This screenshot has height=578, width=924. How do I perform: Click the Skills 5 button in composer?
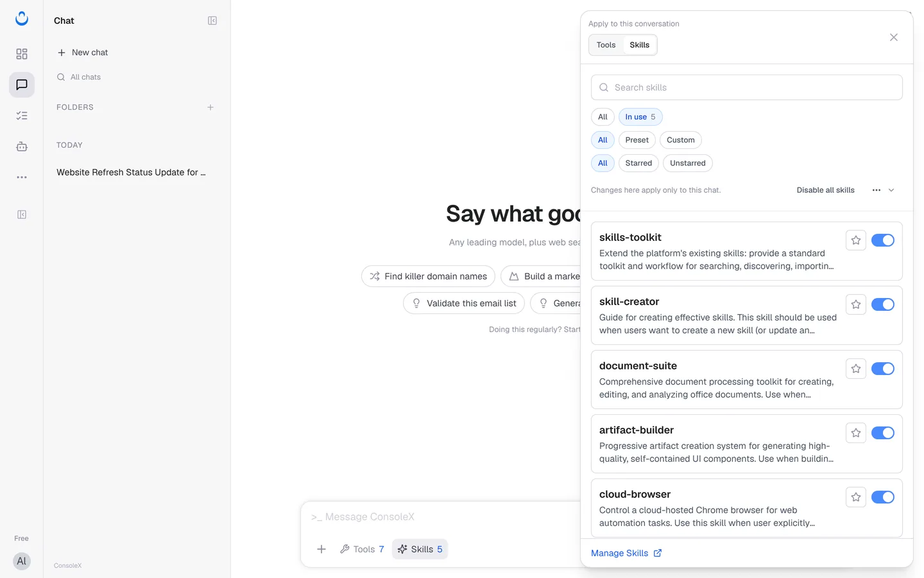click(x=420, y=549)
